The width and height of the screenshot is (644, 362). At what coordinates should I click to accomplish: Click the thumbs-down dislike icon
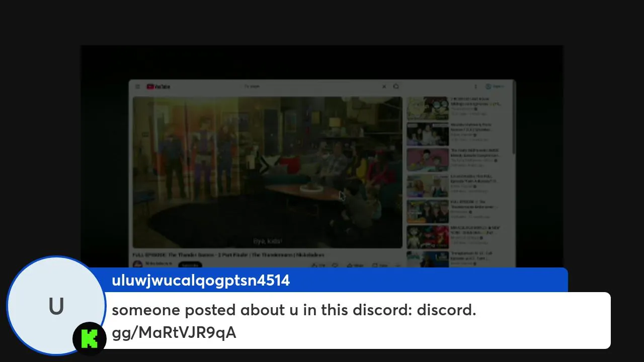pos(335,265)
